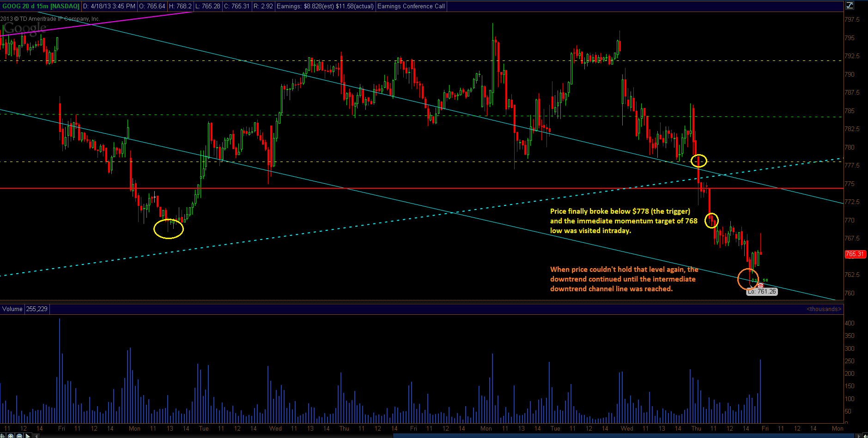Click the red 765.31 last price tag
The width and height of the screenshot is (868, 438).
[855, 254]
